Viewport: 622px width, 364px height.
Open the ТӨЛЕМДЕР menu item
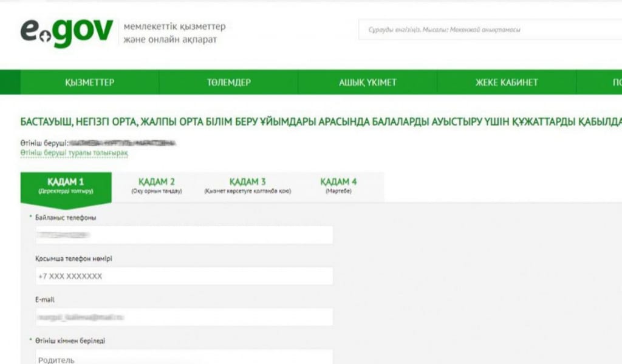click(228, 83)
